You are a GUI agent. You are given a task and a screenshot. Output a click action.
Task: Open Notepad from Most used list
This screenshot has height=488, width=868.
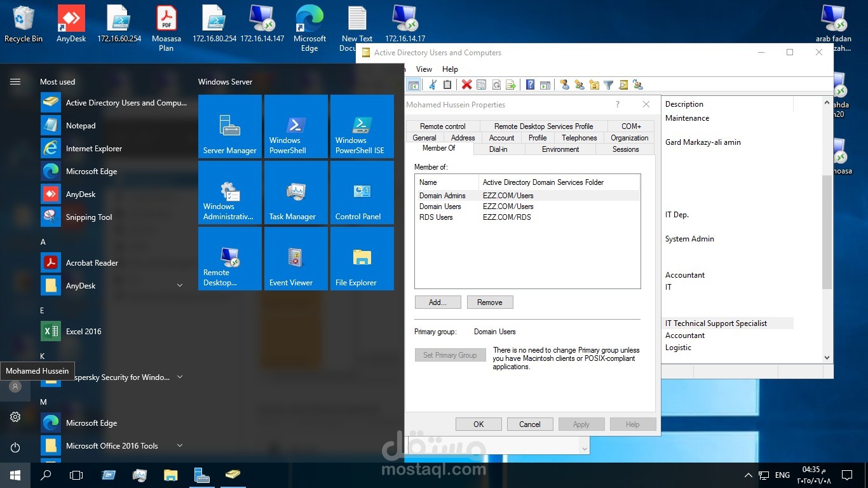tap(114, 126)
